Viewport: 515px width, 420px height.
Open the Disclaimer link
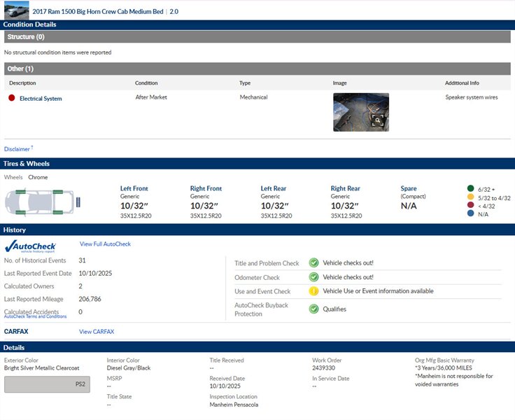point(17,149)
